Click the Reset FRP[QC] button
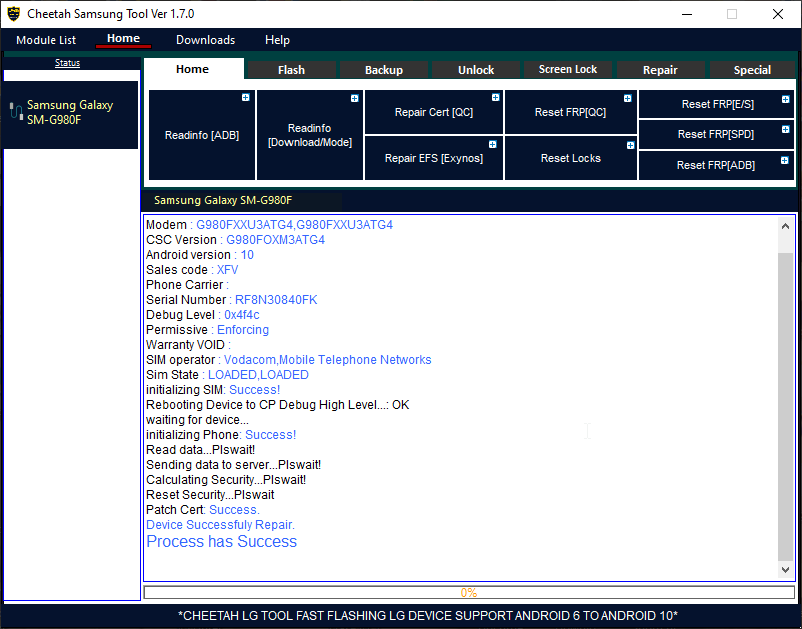Screen dimensions: 802x629 point(571,112)
